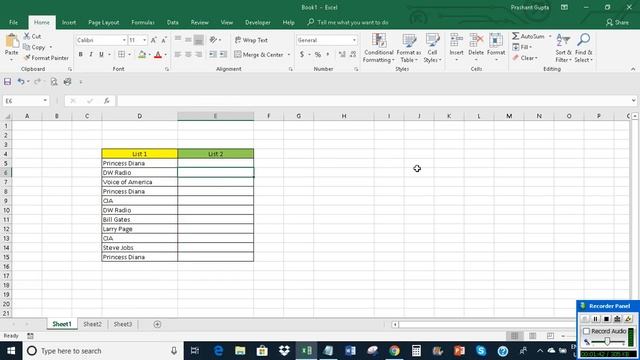The image size is (640, 360).
Task: Align text to the left
Action: (x=178, y=54)
